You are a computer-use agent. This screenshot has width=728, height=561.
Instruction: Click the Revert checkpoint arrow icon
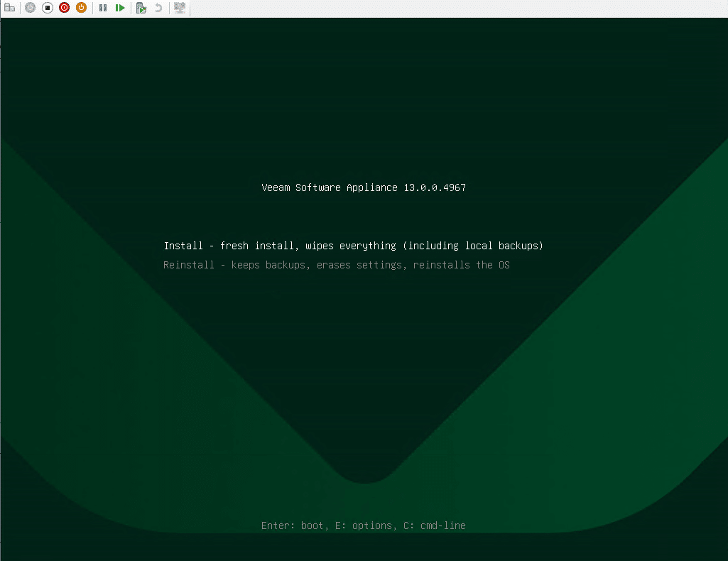(x=158, y=8)
